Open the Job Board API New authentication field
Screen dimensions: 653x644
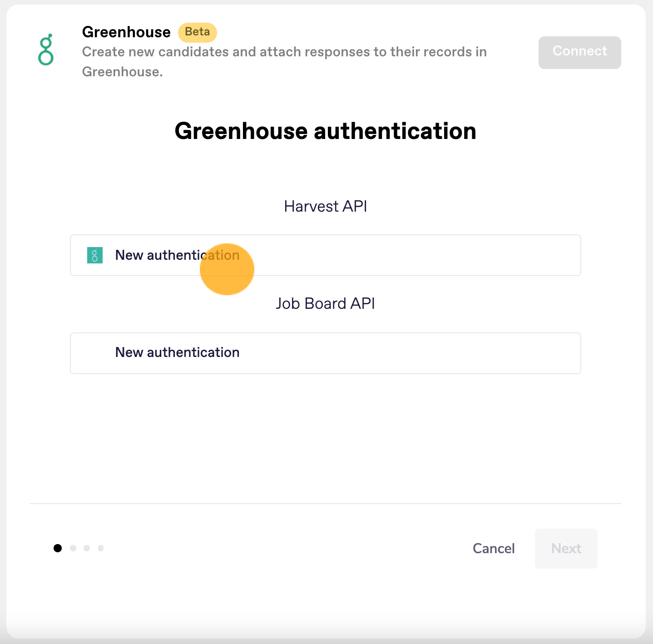326,353
